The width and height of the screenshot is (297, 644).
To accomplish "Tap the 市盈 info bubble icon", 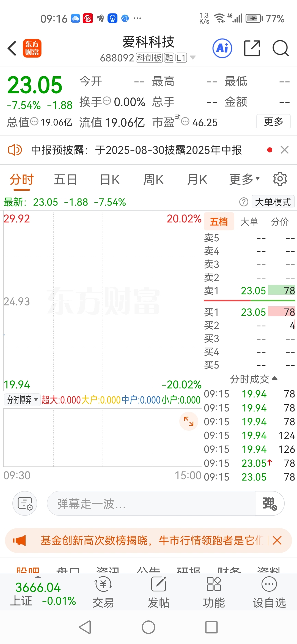I will (x=185, y=121).
